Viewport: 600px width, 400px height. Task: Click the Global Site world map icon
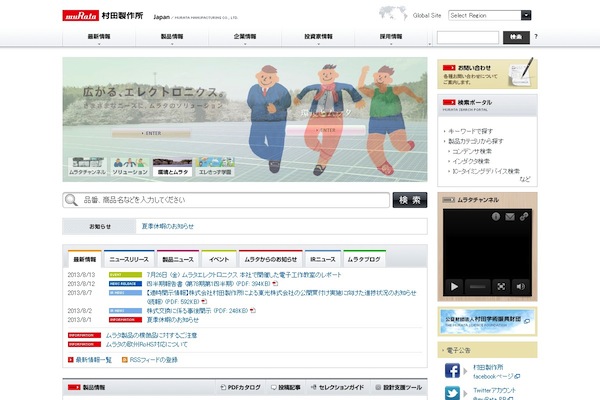[x=393, y=13]
